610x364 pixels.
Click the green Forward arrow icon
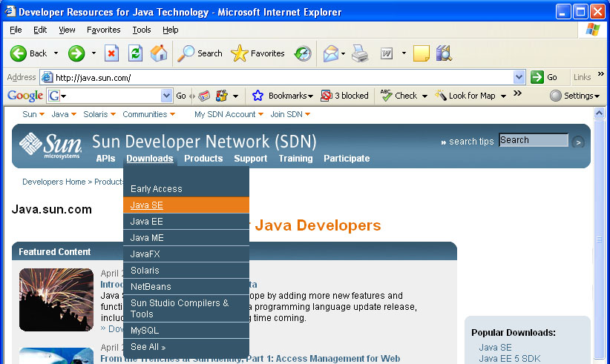click(x=76, y=53)
